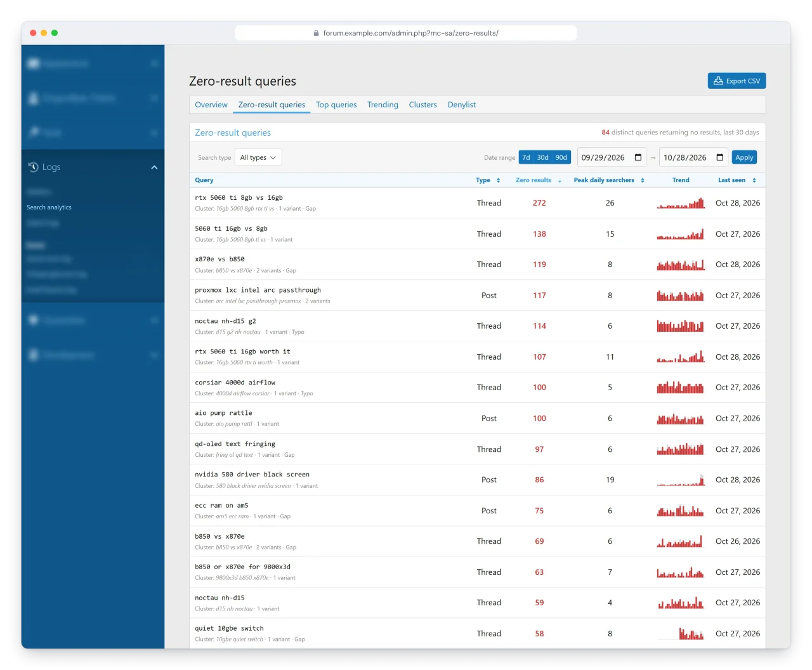The width and height of the screenshot is (812, 670).
Task: Open Search analytics in the sidebar
Action: pyautogui.click(x=49, y=207)
